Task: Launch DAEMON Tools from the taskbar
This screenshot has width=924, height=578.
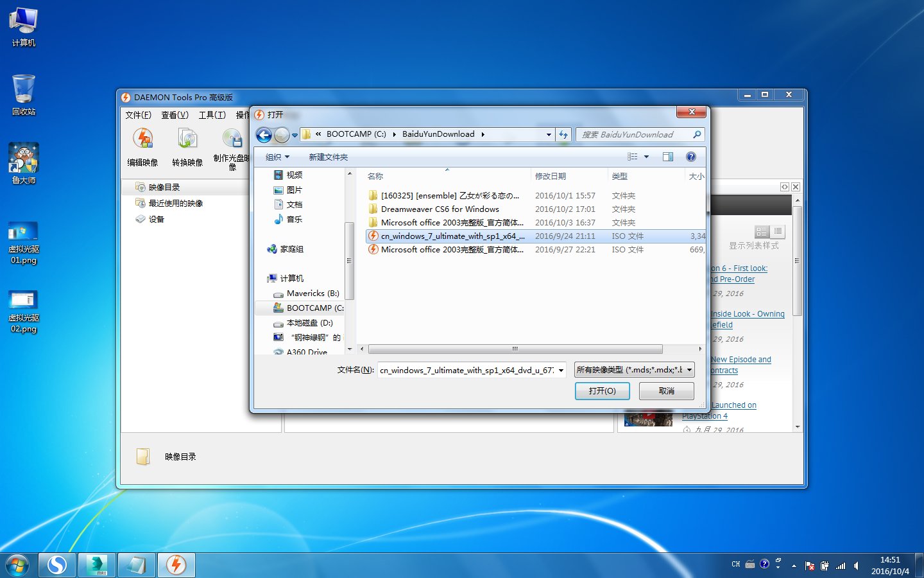Action: point(176,565)
